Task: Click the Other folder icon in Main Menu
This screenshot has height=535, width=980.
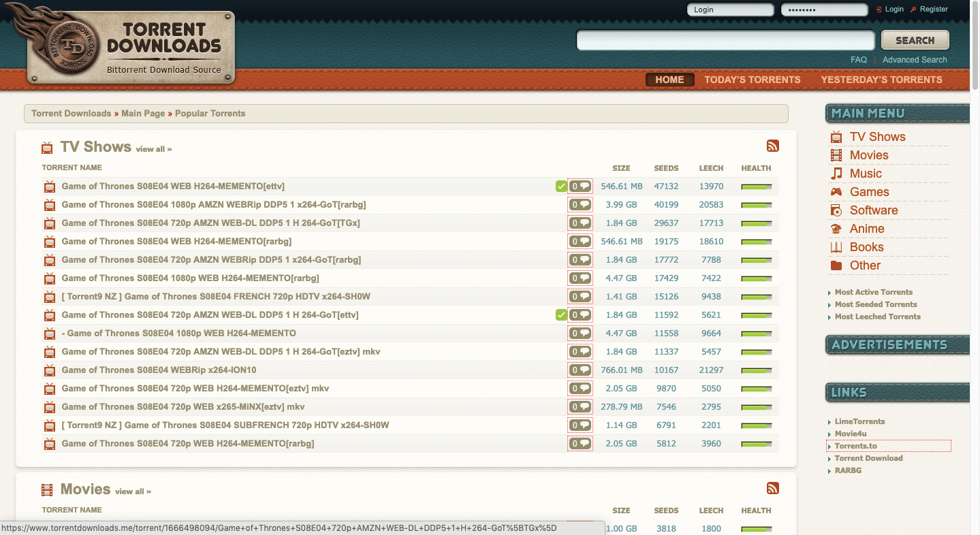Action: pos(836,265)
